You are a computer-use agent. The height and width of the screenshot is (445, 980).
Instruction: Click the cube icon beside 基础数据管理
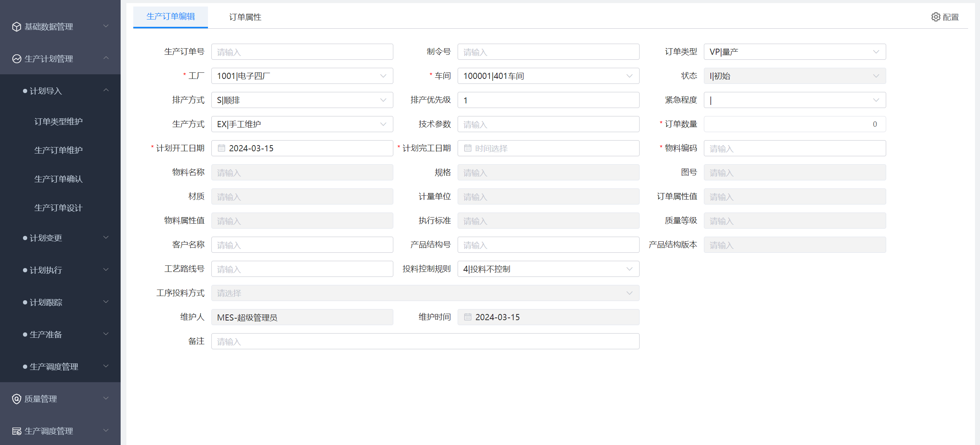click(x=16, y=27)
